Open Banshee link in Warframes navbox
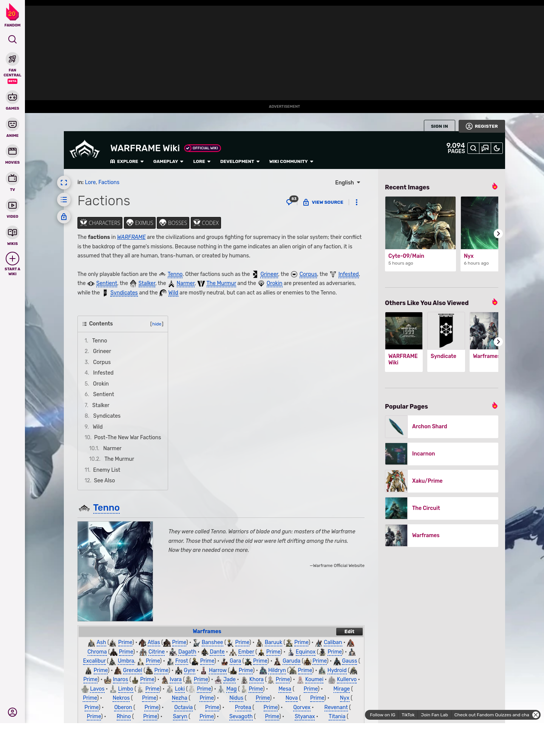The image size is (544, 756). click(212, 642)
